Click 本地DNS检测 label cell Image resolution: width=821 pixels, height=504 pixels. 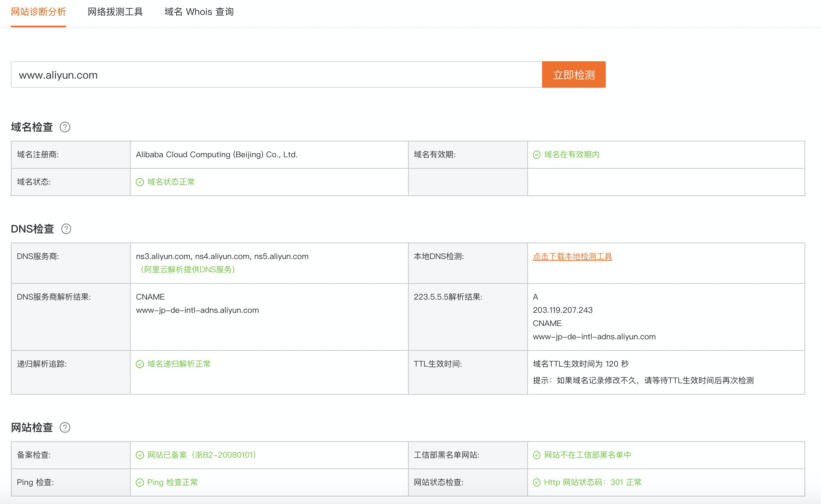(468, 263)
